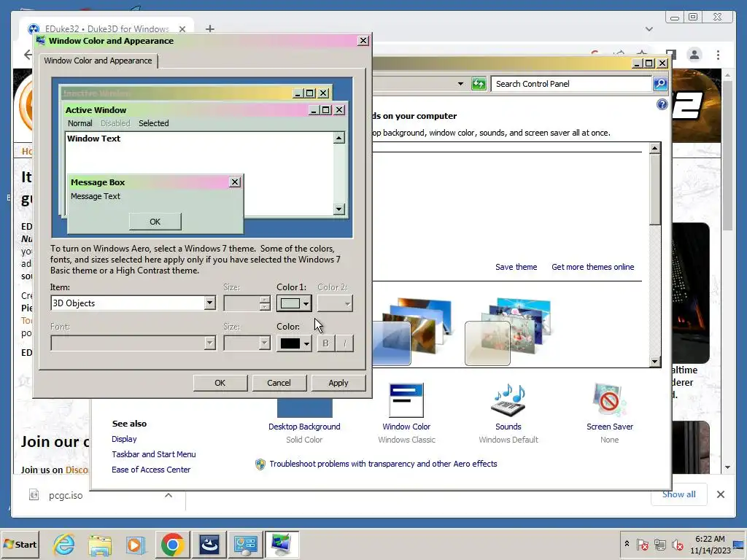
Task: Click the EDuke32 Duke3D for Windows tab
Action: point(107,29)
